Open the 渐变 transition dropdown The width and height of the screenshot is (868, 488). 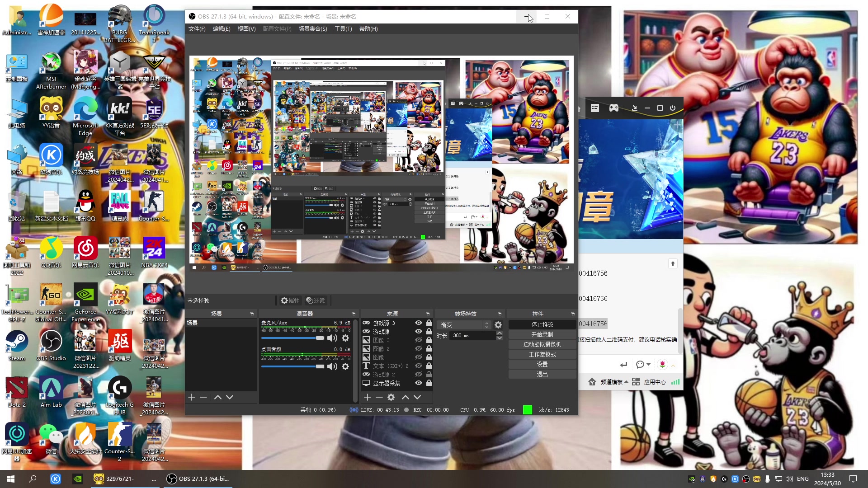point(464,325)
